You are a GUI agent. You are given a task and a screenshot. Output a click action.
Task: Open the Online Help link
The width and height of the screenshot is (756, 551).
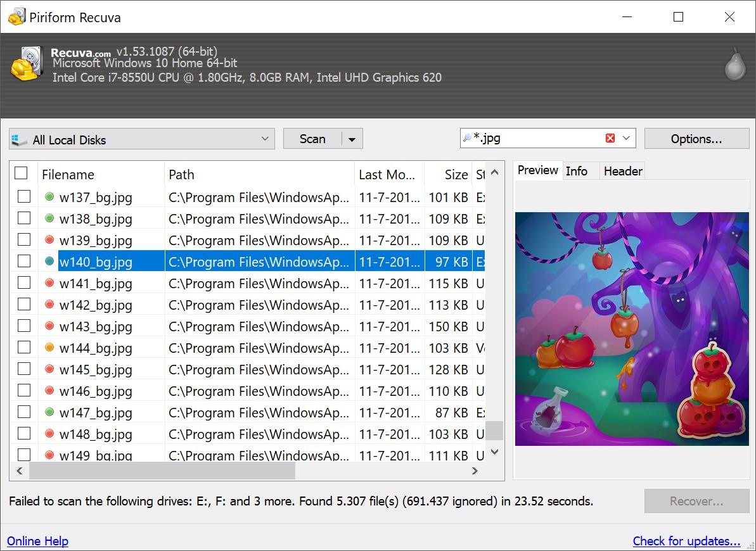[37, 541]
